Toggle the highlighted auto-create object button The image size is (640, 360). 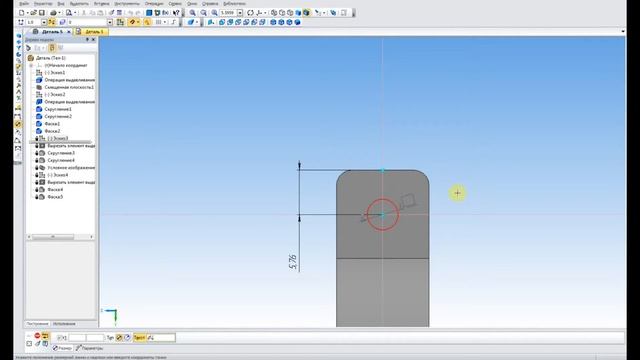[x=45, y=336]
